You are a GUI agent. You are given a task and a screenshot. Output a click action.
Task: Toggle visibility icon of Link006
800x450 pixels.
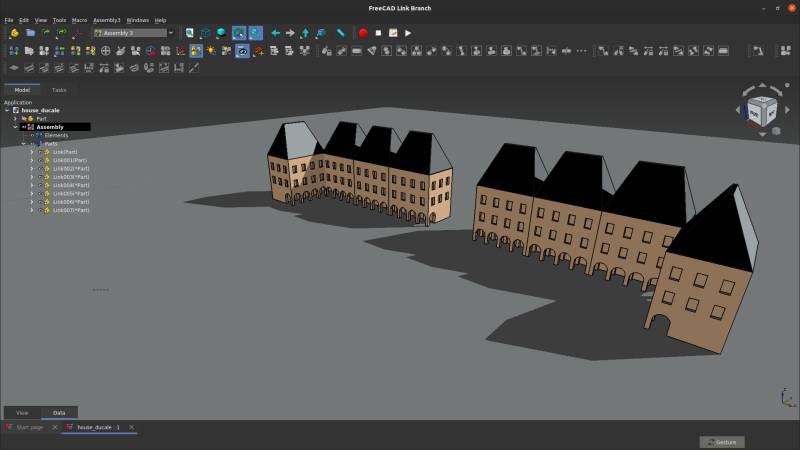click(40, 202)
